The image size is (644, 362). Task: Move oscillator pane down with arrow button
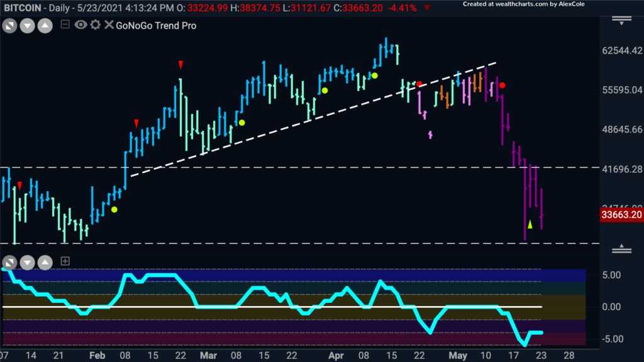28,262
